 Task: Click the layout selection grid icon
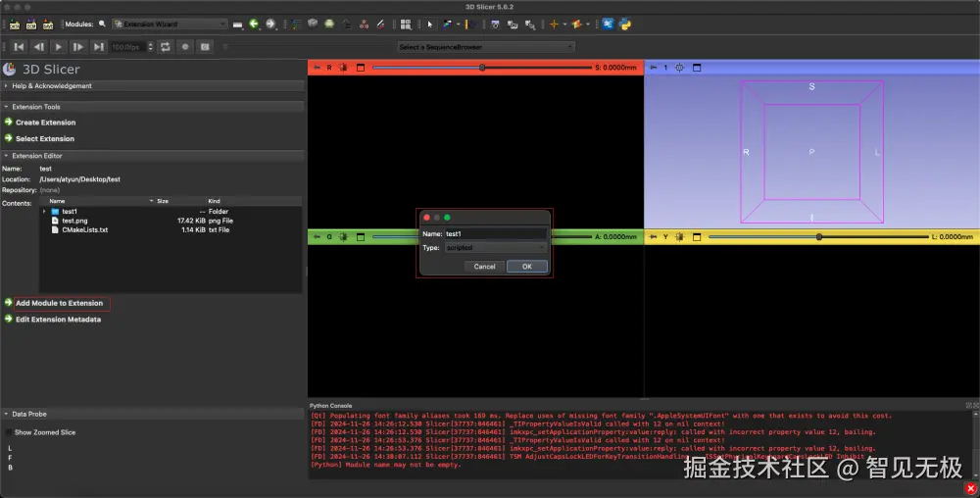pos(408,24)
